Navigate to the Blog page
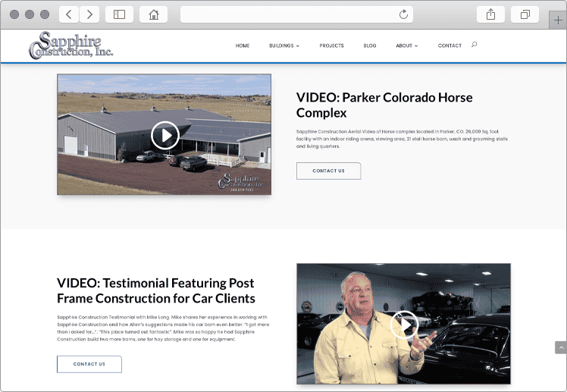 (x=370, y=45)
